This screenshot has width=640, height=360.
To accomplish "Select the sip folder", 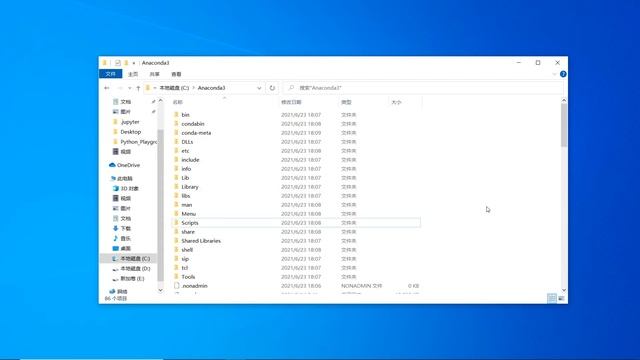I will click(185, 259).
